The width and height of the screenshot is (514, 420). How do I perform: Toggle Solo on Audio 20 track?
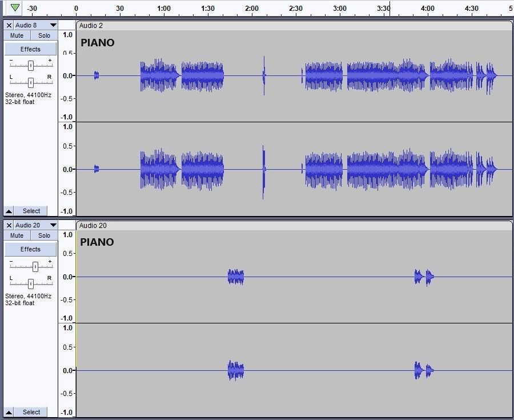click(44, 235)
